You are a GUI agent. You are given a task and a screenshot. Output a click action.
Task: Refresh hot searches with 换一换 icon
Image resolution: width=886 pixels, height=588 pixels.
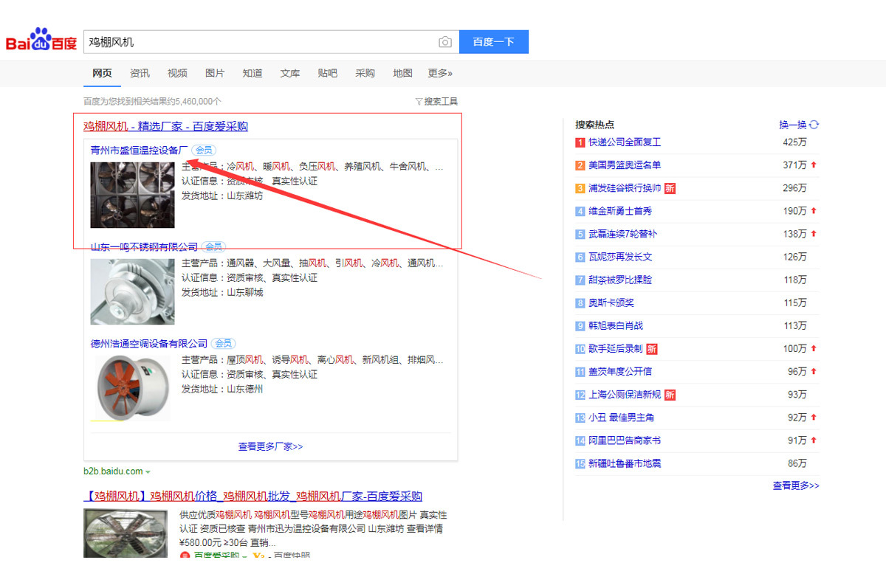[814, 125]
